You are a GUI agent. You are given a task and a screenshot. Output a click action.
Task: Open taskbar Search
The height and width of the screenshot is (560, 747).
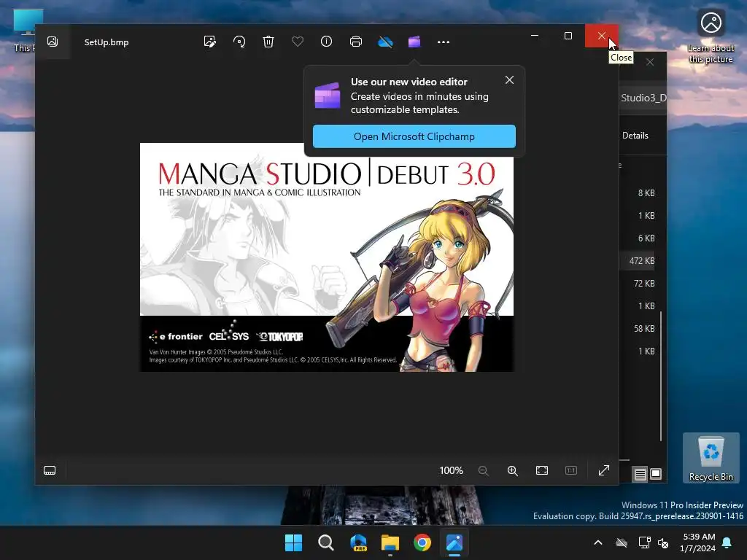tap(326, 542)
